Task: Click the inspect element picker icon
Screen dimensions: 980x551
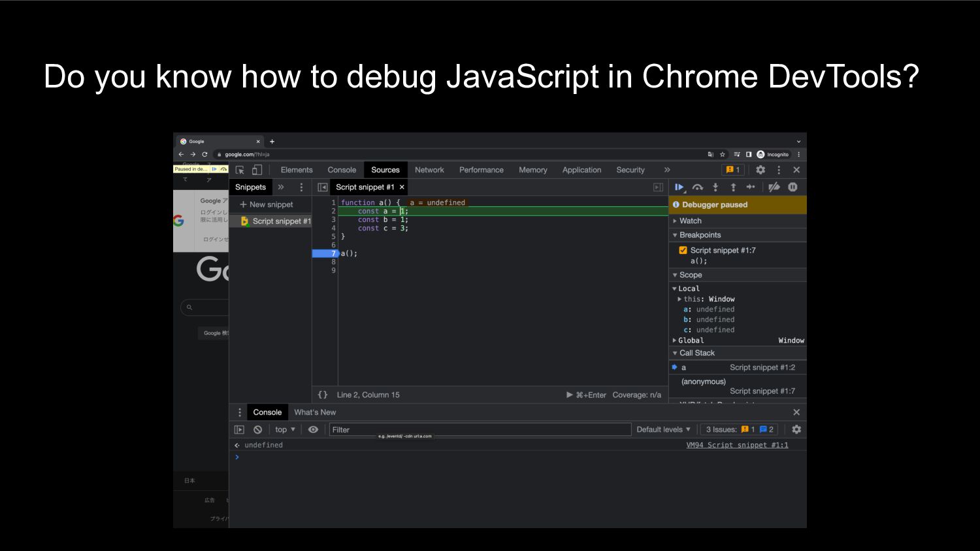Action: [x=240, y=170]
